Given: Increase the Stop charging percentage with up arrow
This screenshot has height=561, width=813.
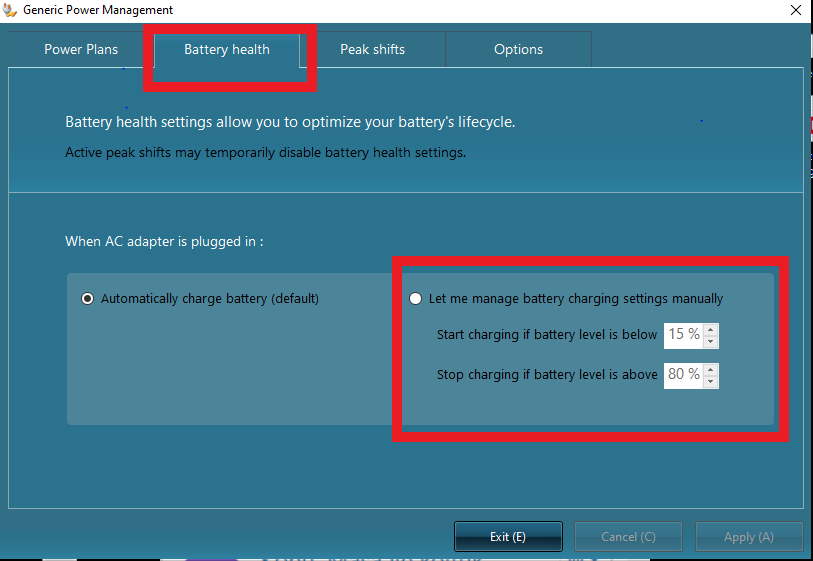Looking at the screenshot, I should [711, 370].
